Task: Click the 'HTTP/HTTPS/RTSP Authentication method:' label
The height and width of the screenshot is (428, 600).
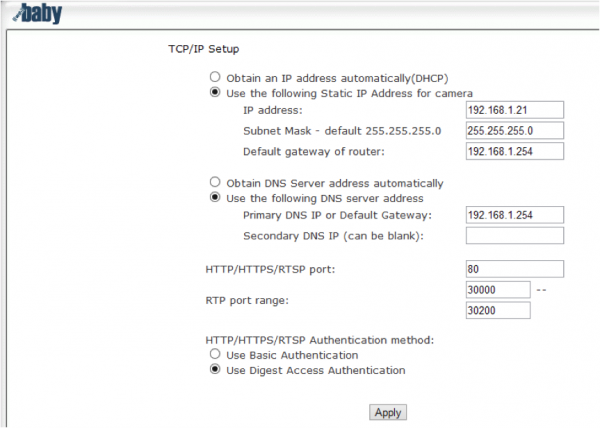Action: 320,340
